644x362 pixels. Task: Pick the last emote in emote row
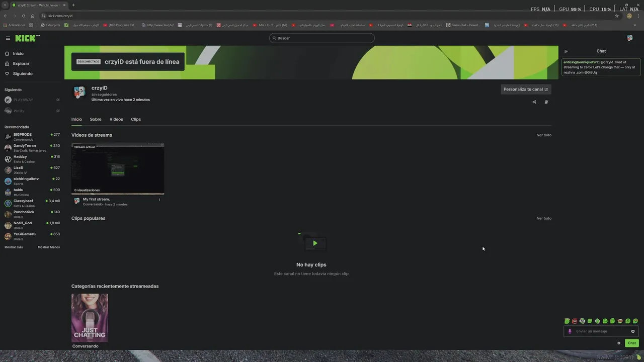[635, 321]
